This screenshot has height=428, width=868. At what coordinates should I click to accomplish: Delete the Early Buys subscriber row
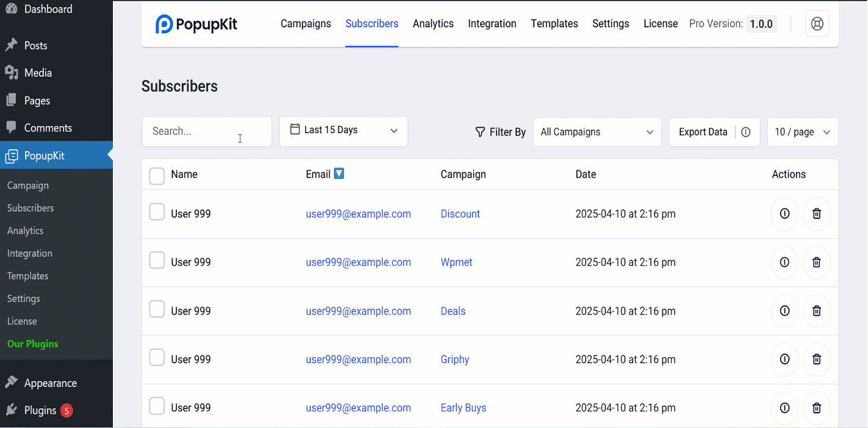pyautogui.click(x=816, y=408)
